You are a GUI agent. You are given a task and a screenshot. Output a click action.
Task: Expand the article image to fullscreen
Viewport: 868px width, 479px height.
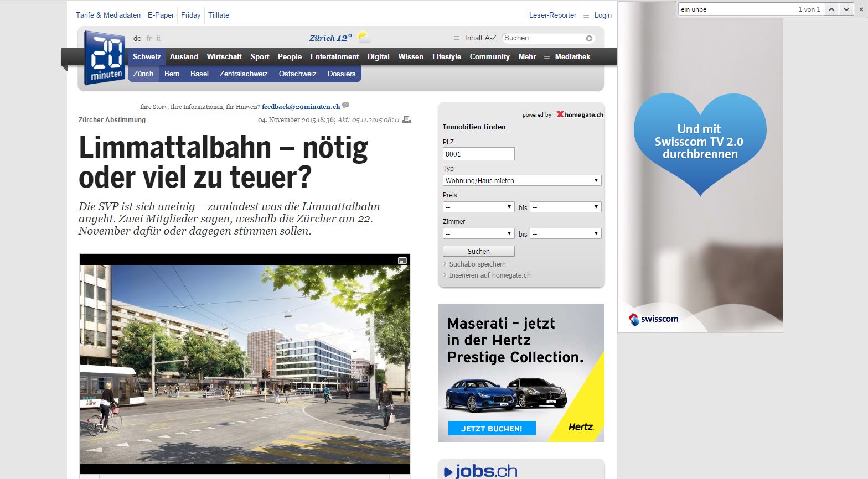pos(402,261)
